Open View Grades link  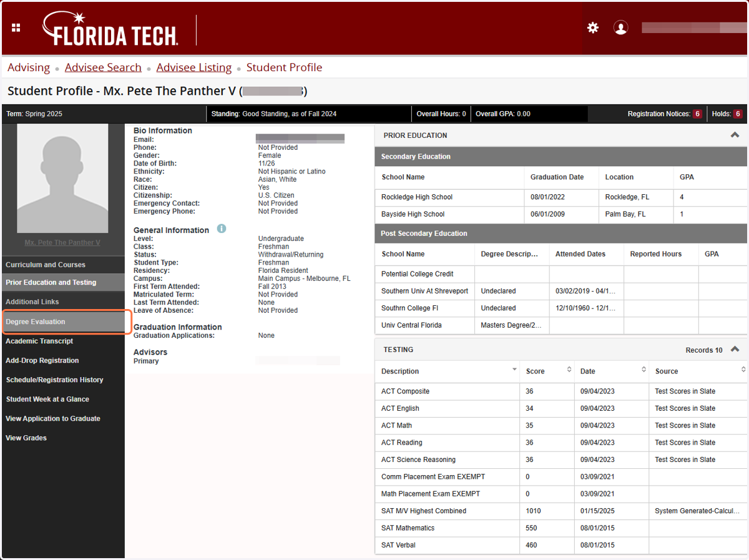point(26,438)
